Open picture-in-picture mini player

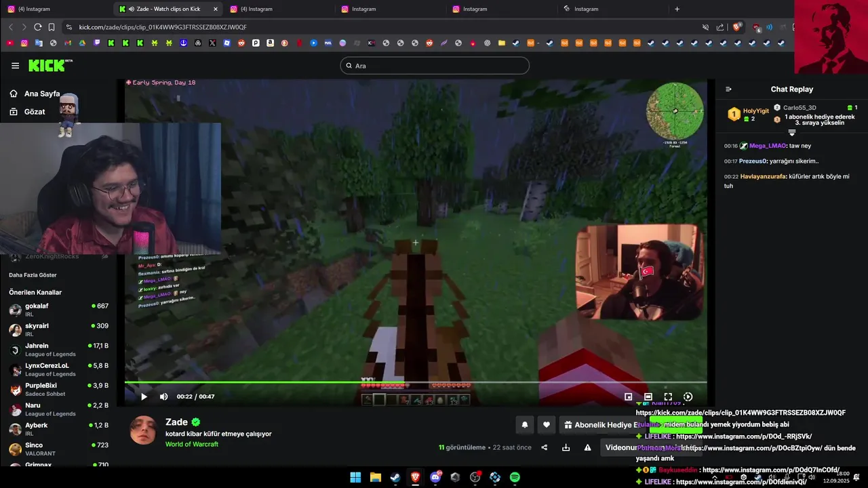coord(628,396)
